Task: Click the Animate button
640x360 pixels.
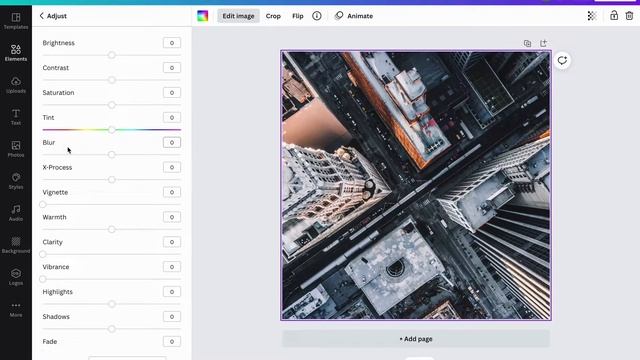Action: [354, 16]
